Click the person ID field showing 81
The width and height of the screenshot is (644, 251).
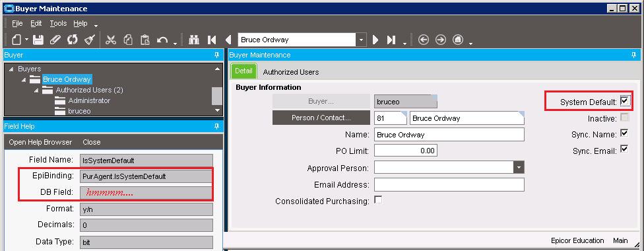coord(390,118)
